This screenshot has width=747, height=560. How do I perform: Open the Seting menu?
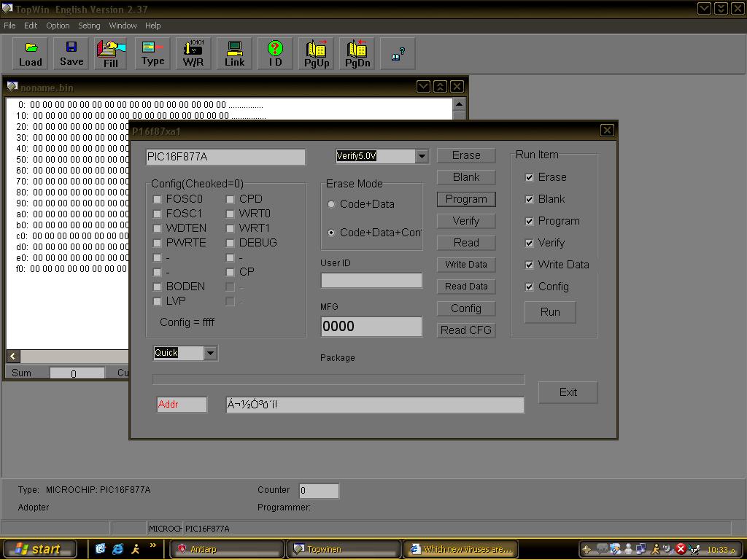89,26
